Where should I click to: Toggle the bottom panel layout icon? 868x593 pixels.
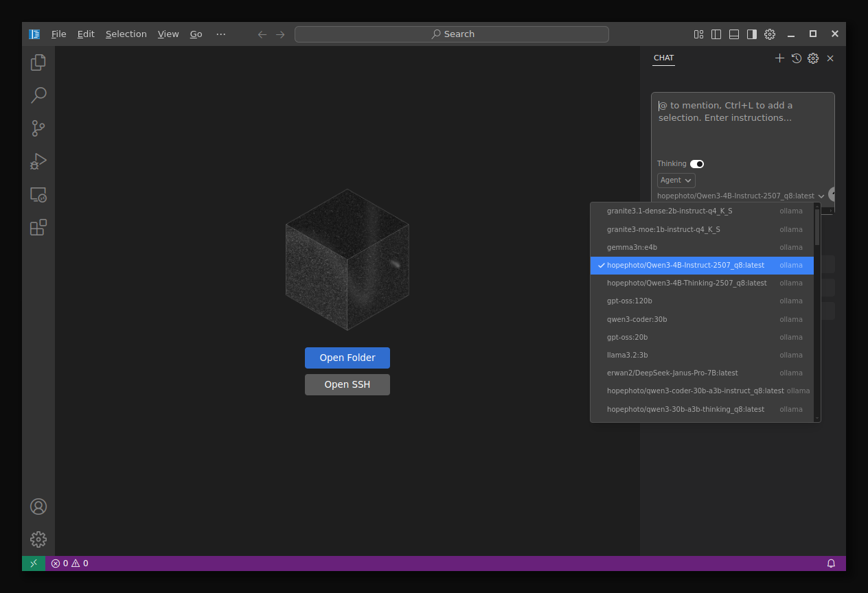point(734,34)
